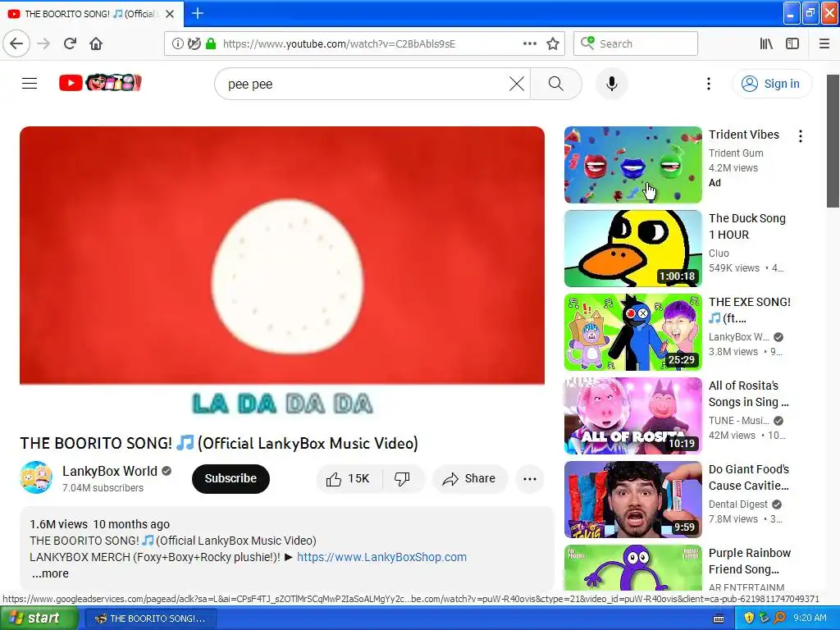Subscribe to LankyBox World
Screen dimensions: 840x630
[231, 478]
